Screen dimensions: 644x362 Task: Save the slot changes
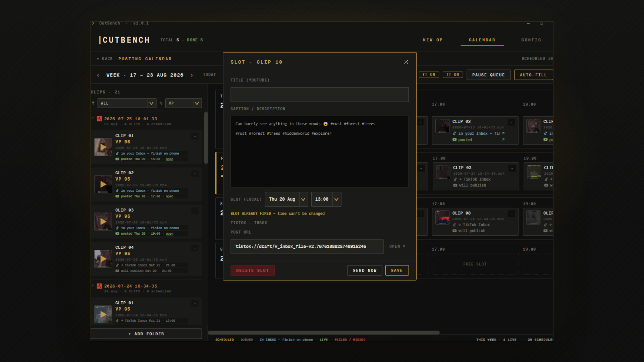pyautogui.click(x=397, y=270)
